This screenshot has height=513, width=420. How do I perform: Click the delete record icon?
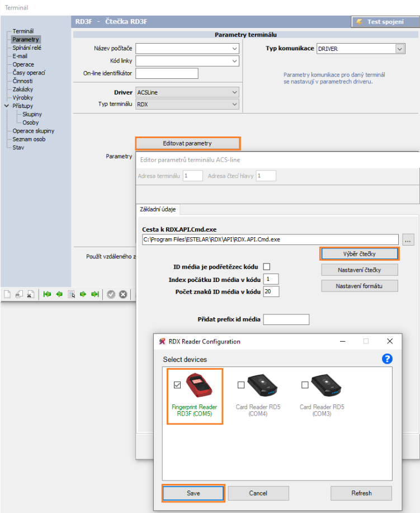coord(30,294)
